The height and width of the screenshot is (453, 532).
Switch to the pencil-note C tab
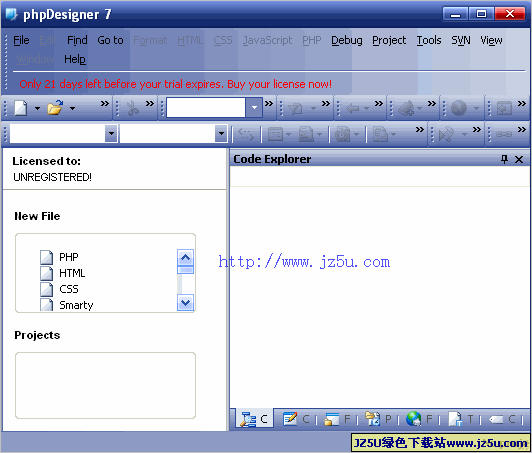pos(296,419)
